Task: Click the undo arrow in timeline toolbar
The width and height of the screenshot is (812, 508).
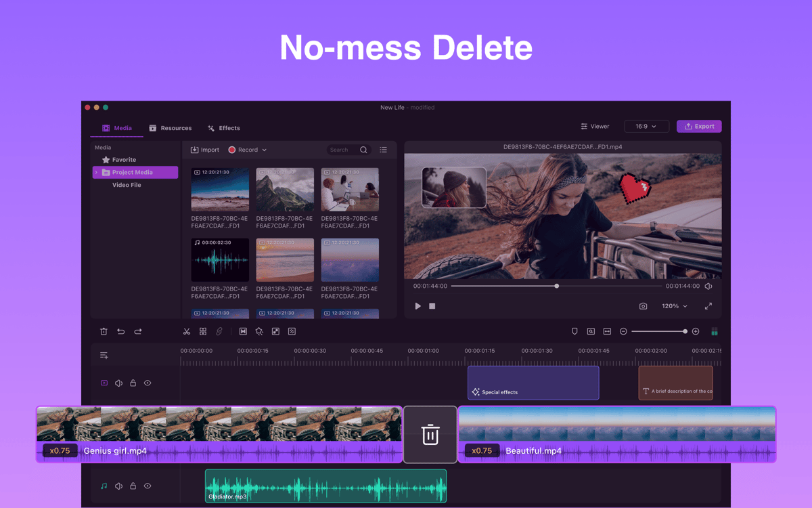Action: point(121,332)
